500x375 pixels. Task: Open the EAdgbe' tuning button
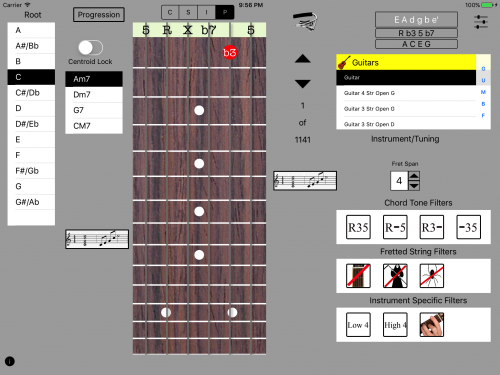click(x=416, y=20)
